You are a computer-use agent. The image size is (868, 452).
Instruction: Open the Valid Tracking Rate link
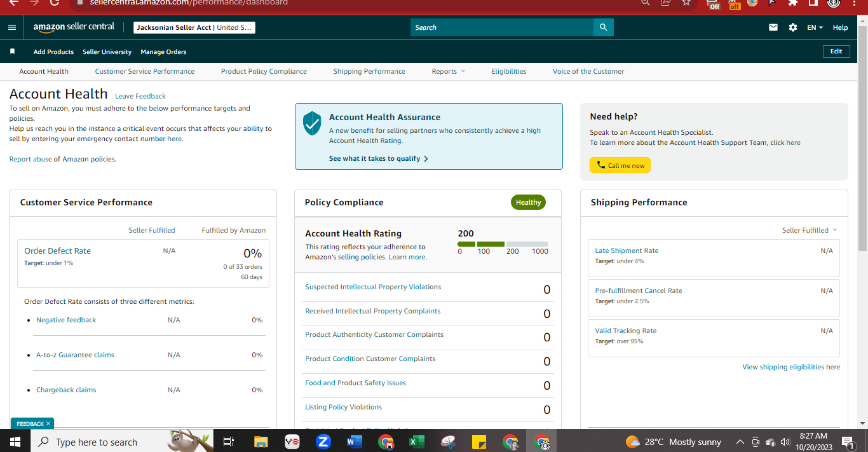coord(626,331)
